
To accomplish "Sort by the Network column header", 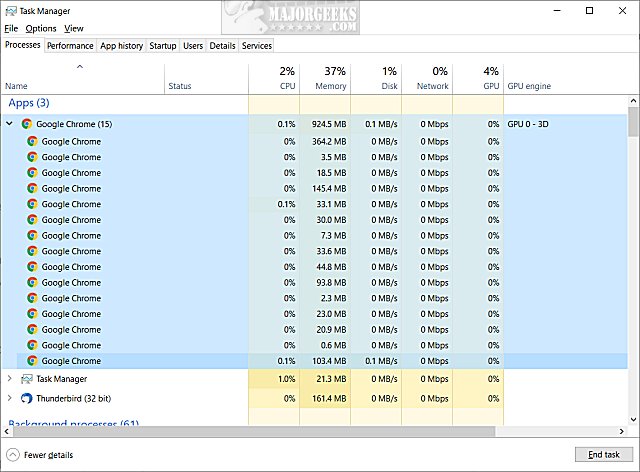I will (427, 78).
